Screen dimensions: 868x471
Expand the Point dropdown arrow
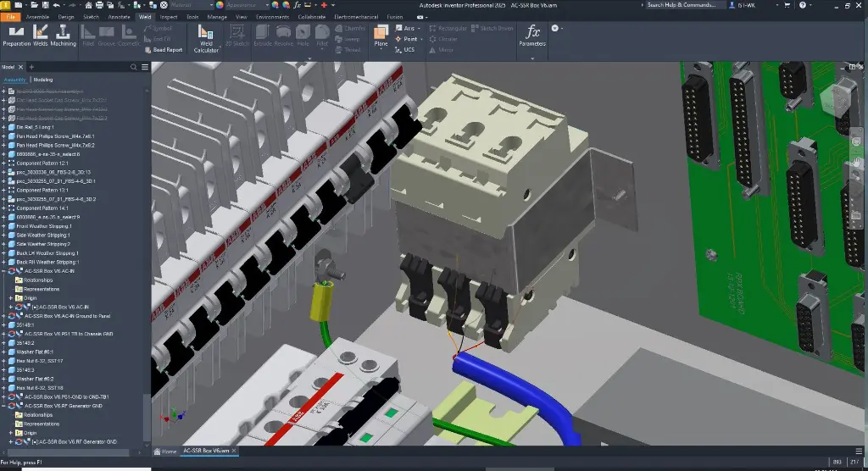pos(421,39)
